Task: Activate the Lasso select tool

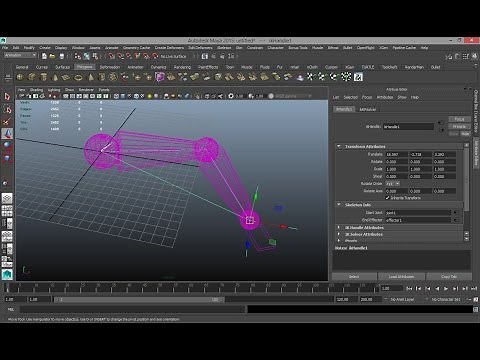Action: click(x=7, y=109)
